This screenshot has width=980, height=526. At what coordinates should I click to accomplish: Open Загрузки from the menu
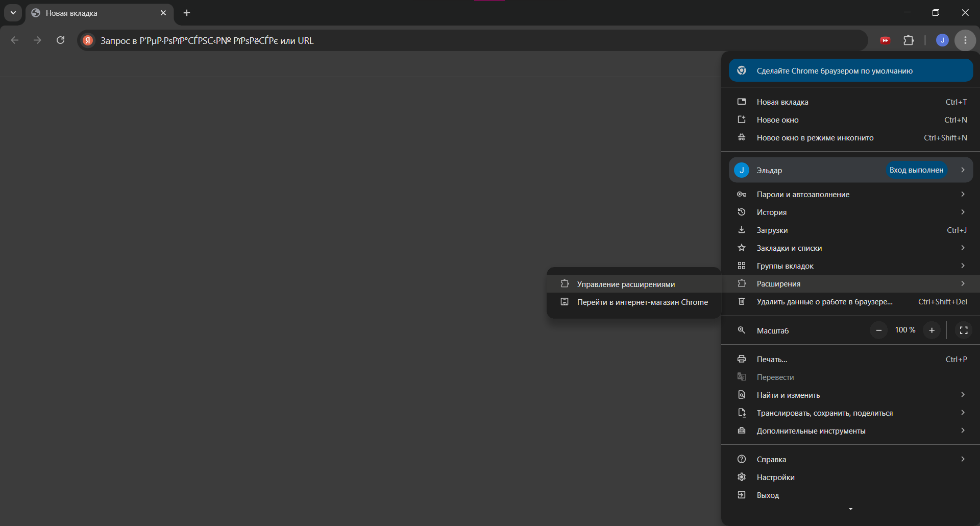click(x=851, y=230)
